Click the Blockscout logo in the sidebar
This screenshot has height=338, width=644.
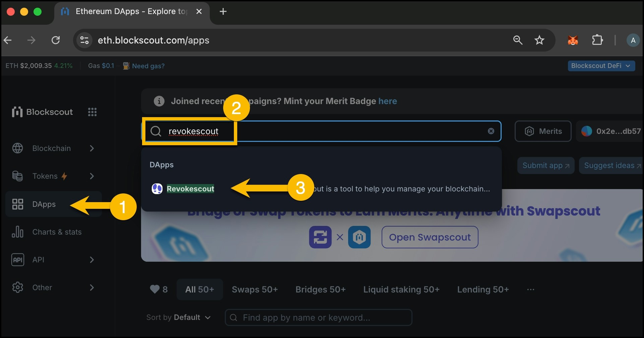point(42,112)
